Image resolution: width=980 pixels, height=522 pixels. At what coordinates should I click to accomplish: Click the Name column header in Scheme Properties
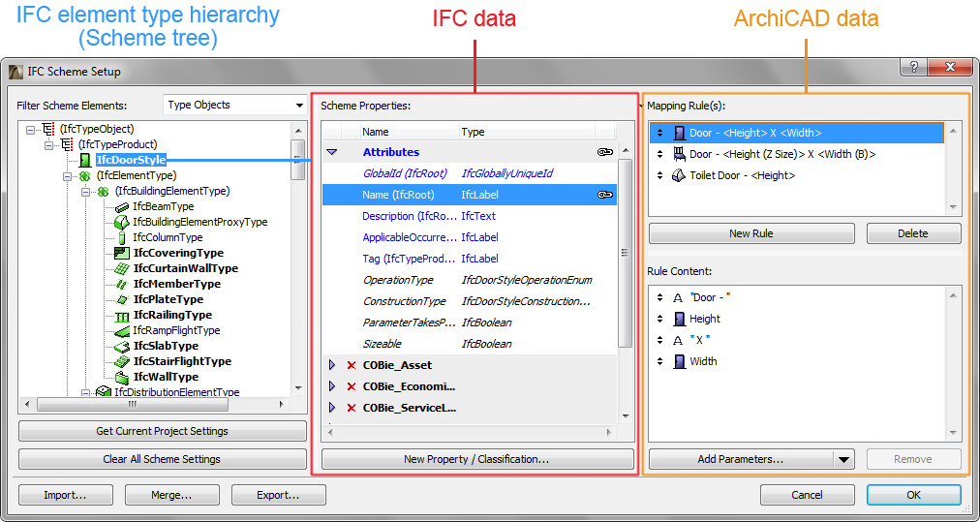(x=409, y=132)
